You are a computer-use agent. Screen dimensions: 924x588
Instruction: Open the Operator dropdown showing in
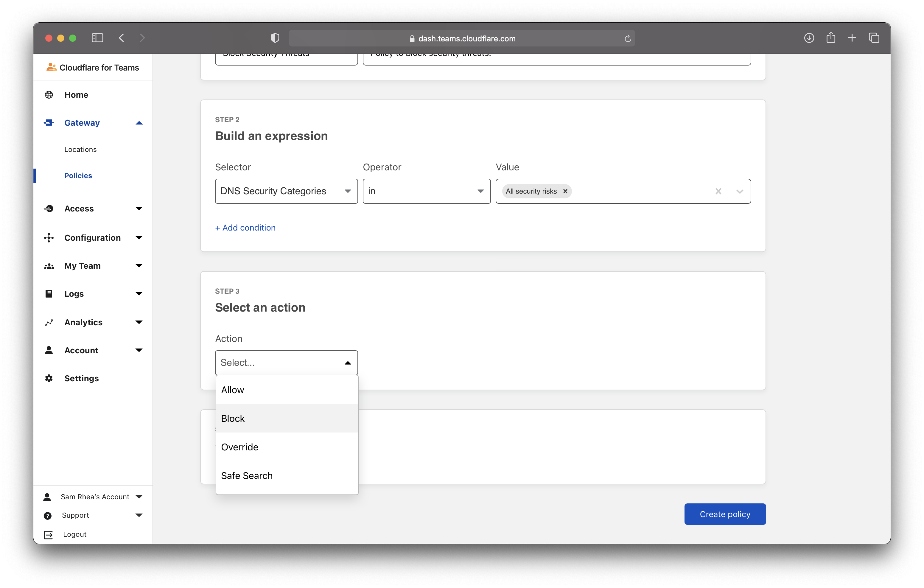pyautogui.click(x=426, y=191)
